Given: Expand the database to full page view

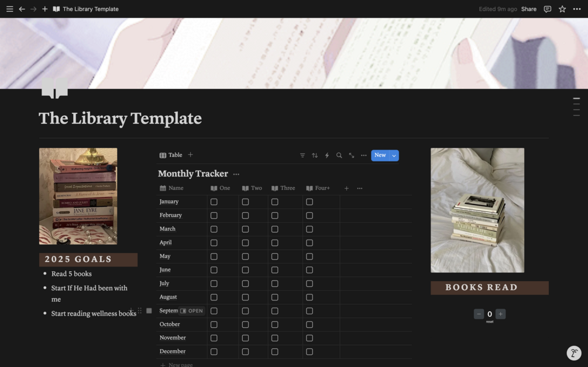Looking at the screenshot, I should 352,155.
